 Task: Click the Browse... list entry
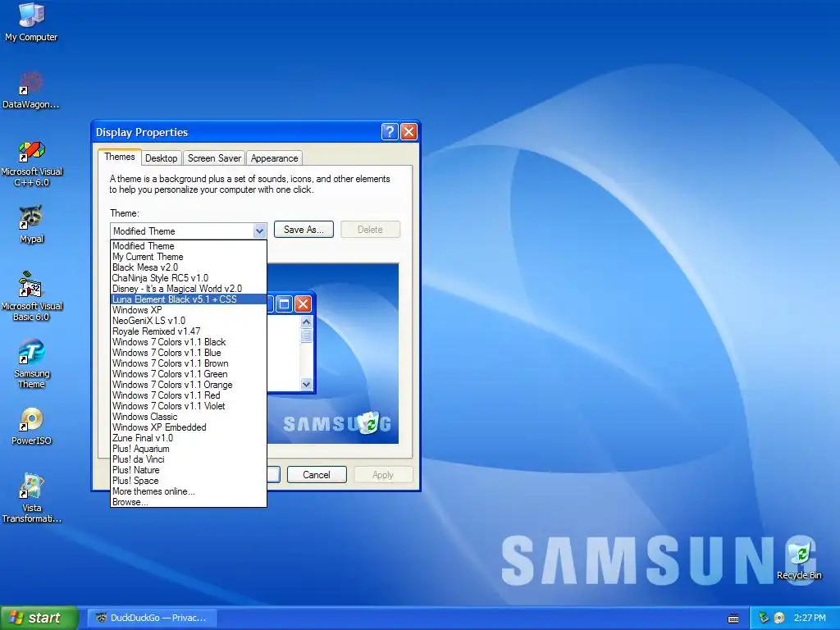tap(189, 502)
